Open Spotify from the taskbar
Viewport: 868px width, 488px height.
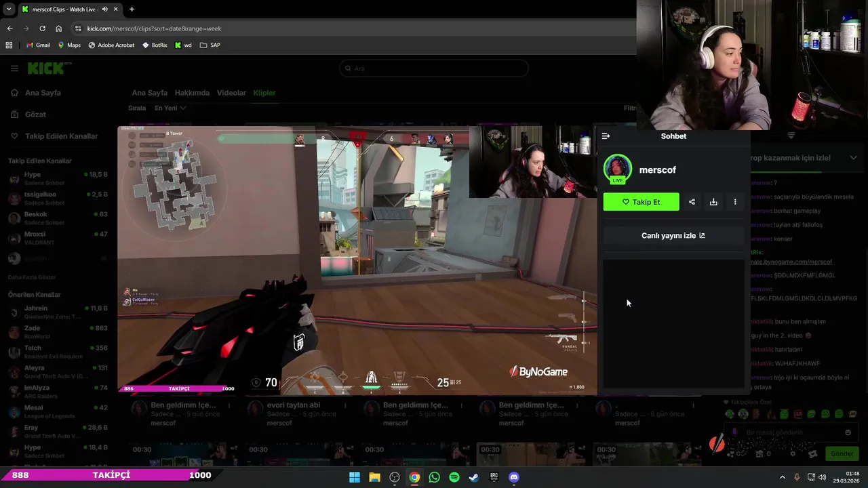(x=454, y=477)
